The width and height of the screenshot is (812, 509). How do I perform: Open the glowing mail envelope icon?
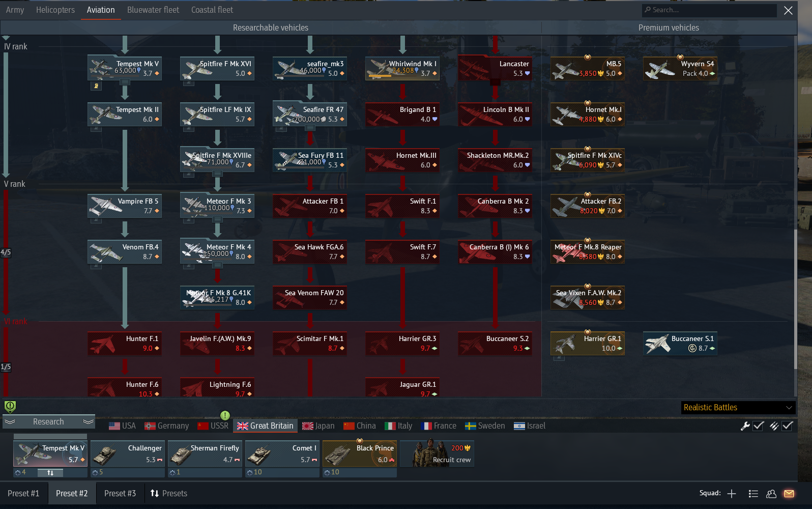789,494
